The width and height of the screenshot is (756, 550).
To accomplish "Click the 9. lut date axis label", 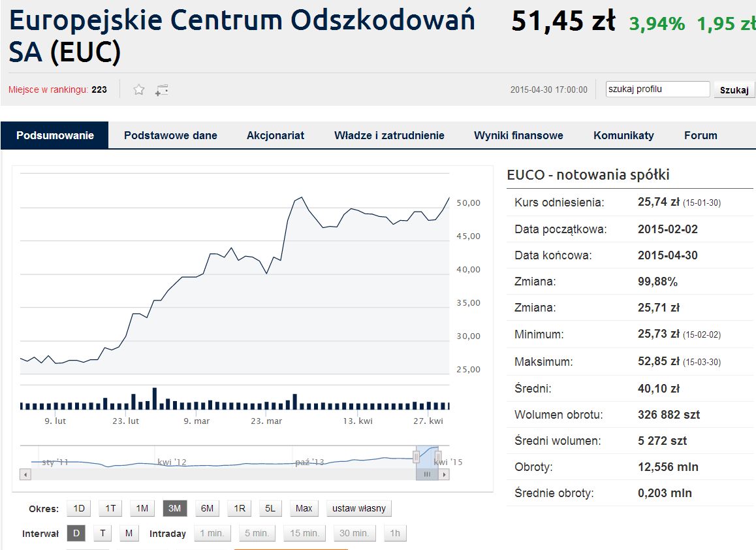I will point(55,421).
